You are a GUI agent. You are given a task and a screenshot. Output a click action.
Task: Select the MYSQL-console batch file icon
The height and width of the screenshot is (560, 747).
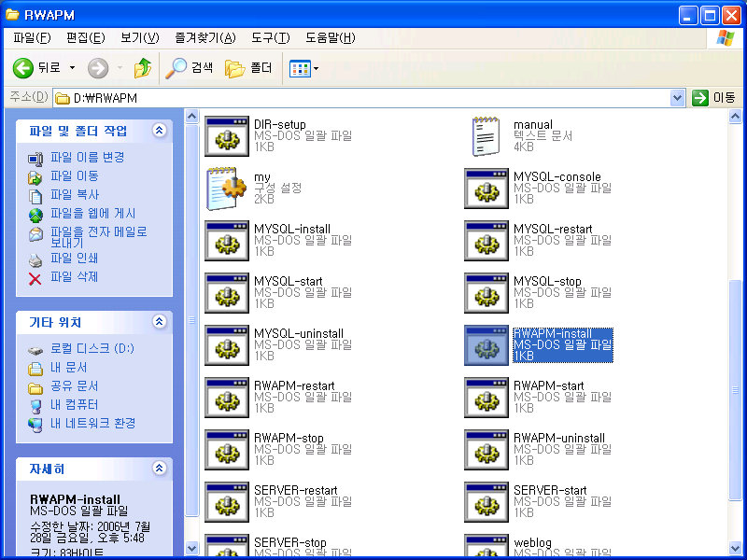point(486,189)
